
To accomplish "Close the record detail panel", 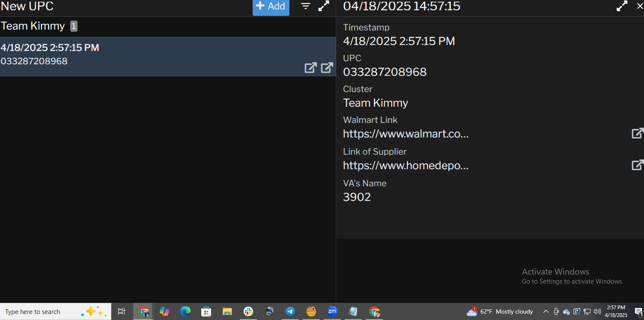I will click(640, 6).
